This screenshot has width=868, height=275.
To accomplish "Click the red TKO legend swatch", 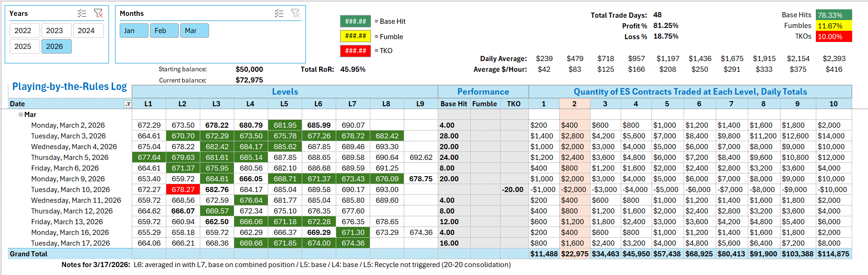I will 355,51.
